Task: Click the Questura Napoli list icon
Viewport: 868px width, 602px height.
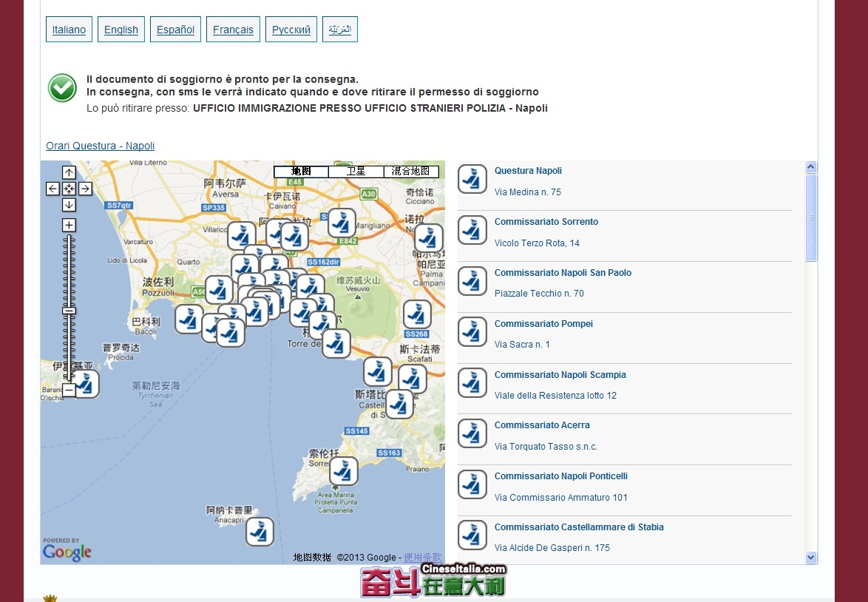Action: point(472,180)
